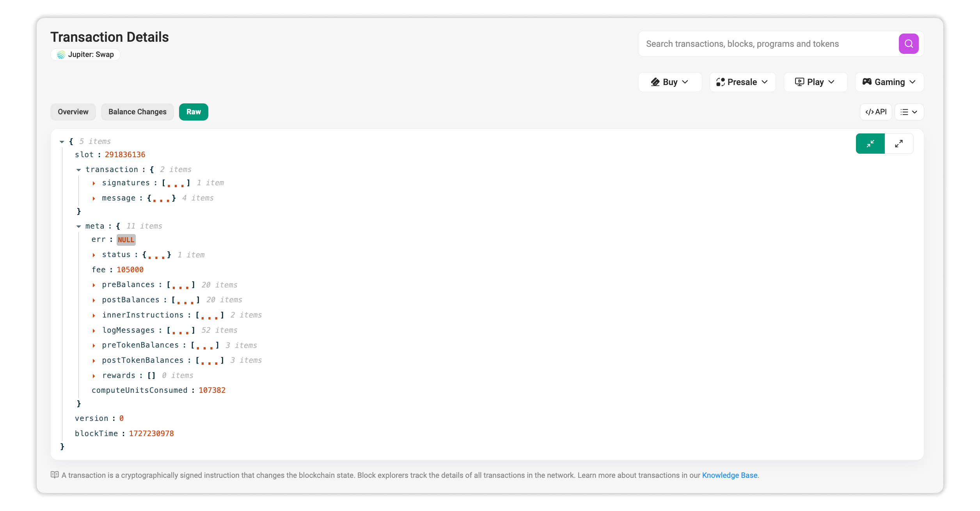The width and height of the screenshot is (980, 511).
Task: Click the search magnifier icon
Action: point(909,44)
